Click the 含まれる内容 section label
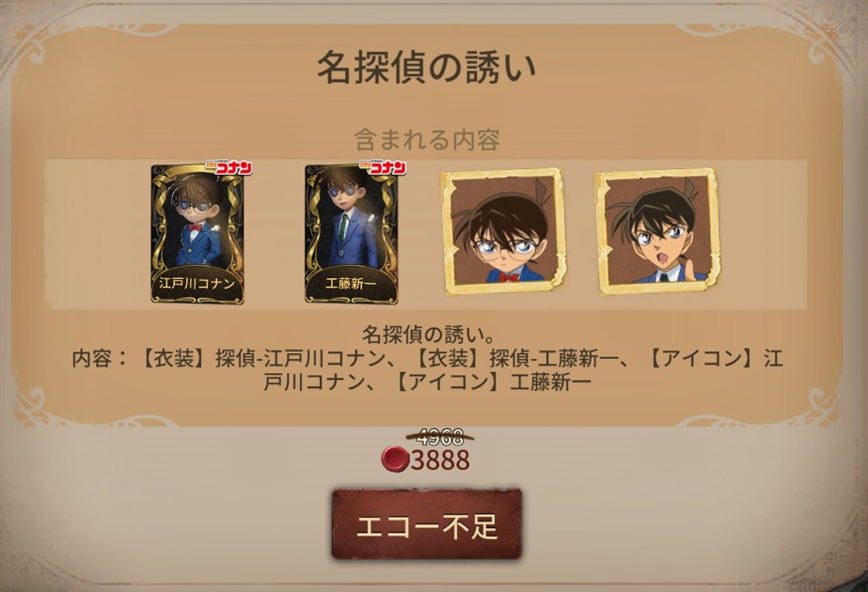The image size is (868, 592). click(427, 139)
